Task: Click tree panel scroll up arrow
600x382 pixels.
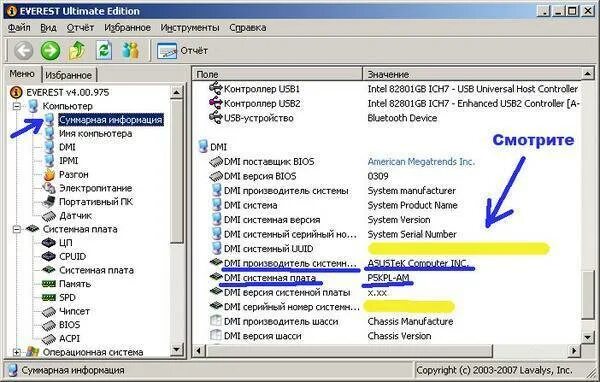Action: [176, 92]
